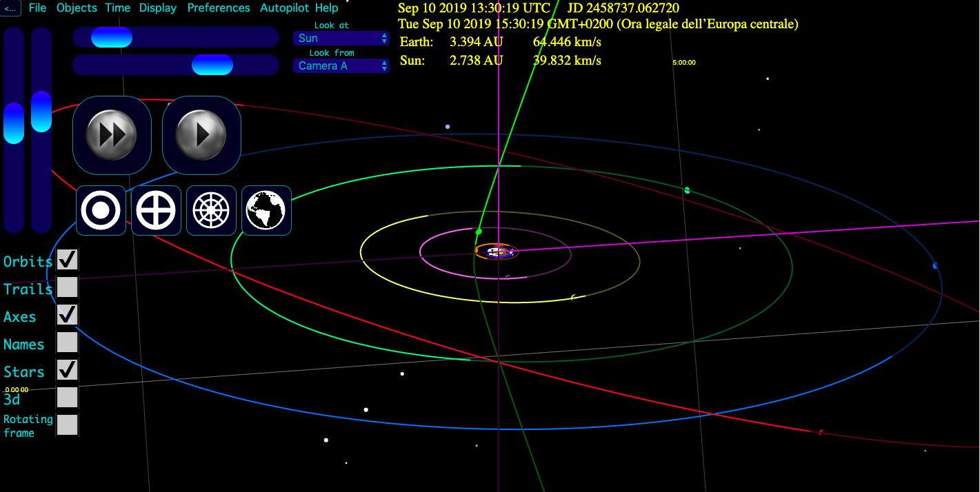Open the Preferences menu

[219, 8]
